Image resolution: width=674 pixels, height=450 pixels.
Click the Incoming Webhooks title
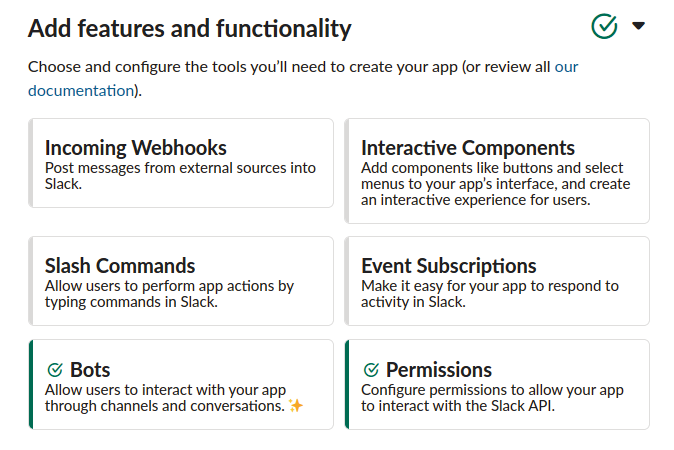pos(136,148)
